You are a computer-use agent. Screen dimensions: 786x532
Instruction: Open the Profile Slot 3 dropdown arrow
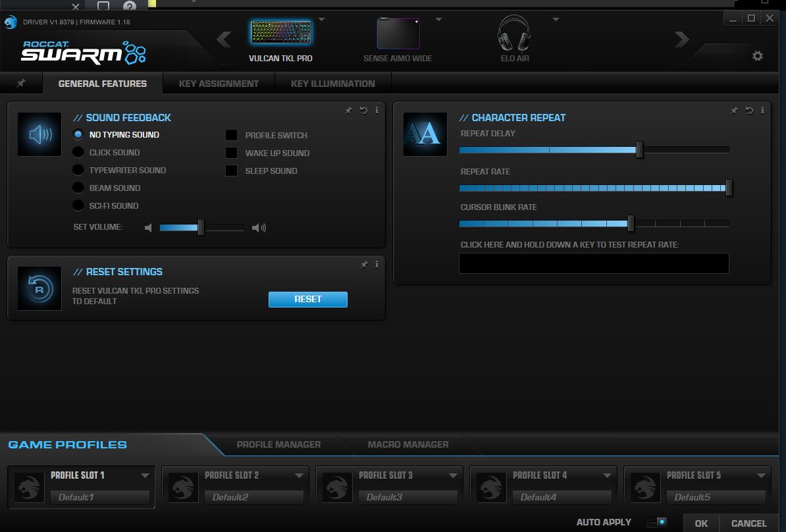[453, 475]
